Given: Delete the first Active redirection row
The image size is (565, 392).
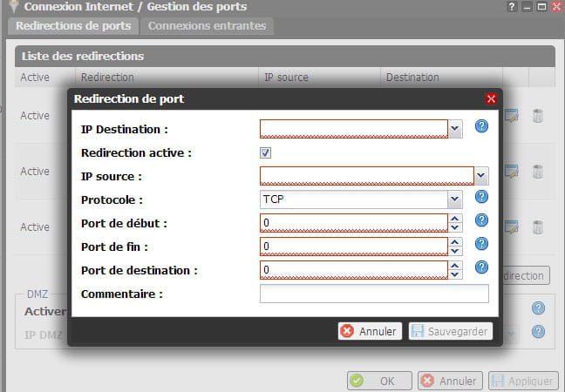Looking at the screenshot, I should 538,116.
